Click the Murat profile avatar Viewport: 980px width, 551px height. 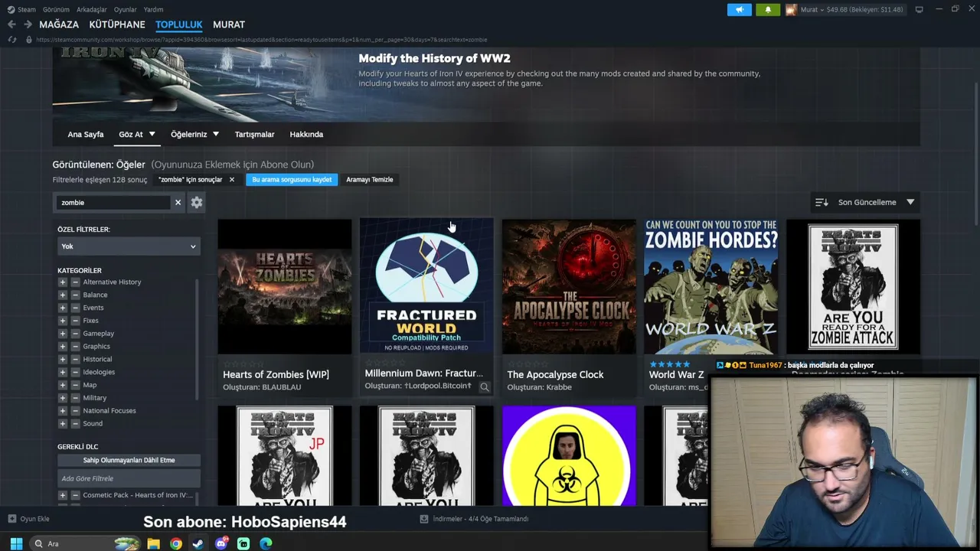coord(791,10)
